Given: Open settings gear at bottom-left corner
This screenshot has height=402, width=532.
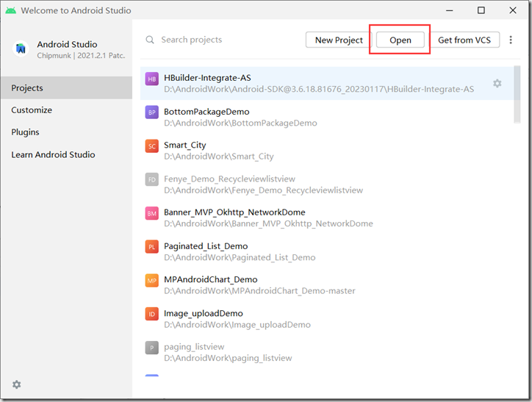Looking at the screenshot, I should 17,384.
